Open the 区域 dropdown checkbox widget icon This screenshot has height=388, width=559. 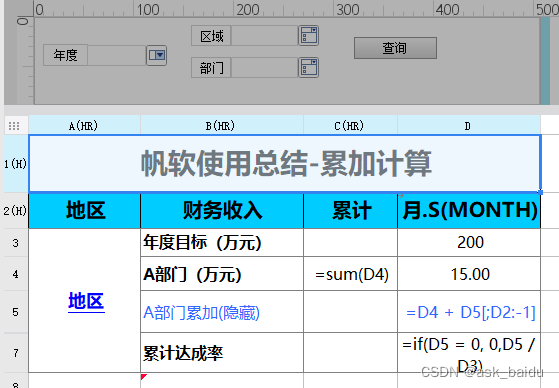click(x=308, y=35)
